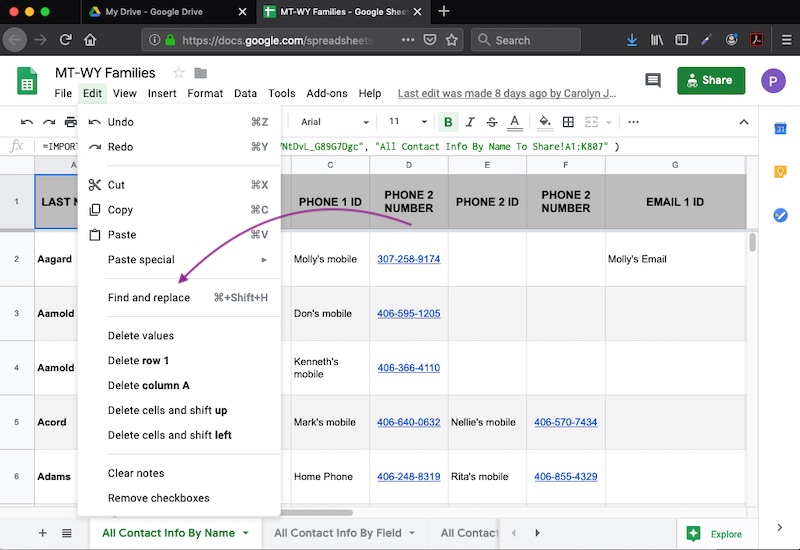
Task: Click the purple P account avatar
Action: (x=773, y=81)
